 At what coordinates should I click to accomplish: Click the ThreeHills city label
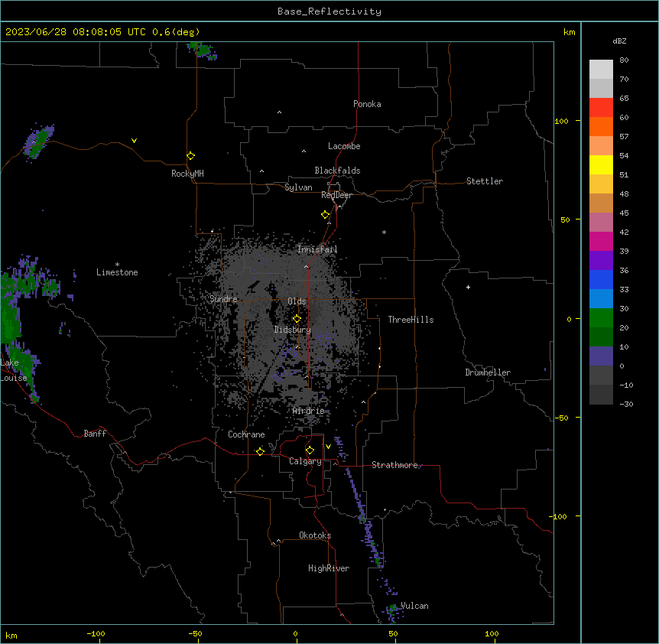point(411,320)
